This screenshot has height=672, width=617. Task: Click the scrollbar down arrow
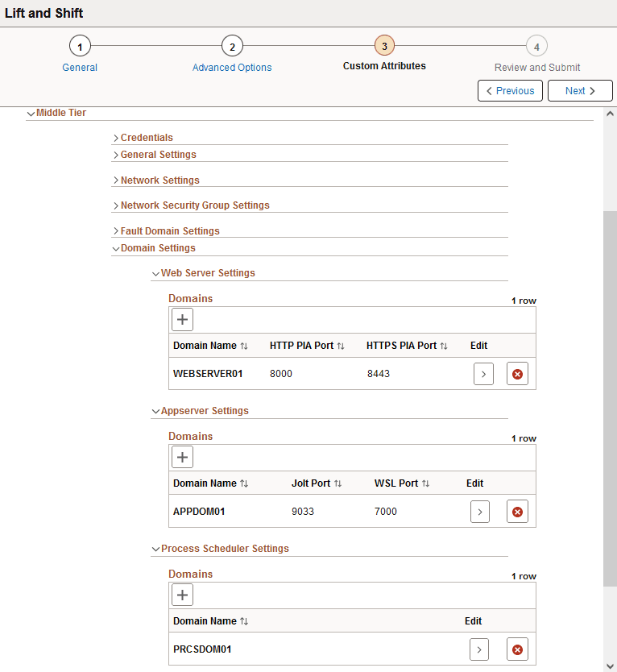click(x=610, y=666)
